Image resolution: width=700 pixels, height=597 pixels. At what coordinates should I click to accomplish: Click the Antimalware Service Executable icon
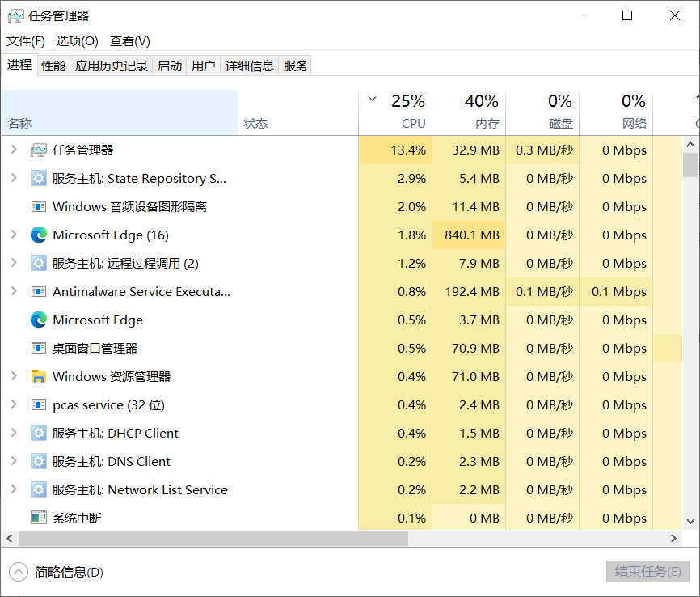click(38, 291)
